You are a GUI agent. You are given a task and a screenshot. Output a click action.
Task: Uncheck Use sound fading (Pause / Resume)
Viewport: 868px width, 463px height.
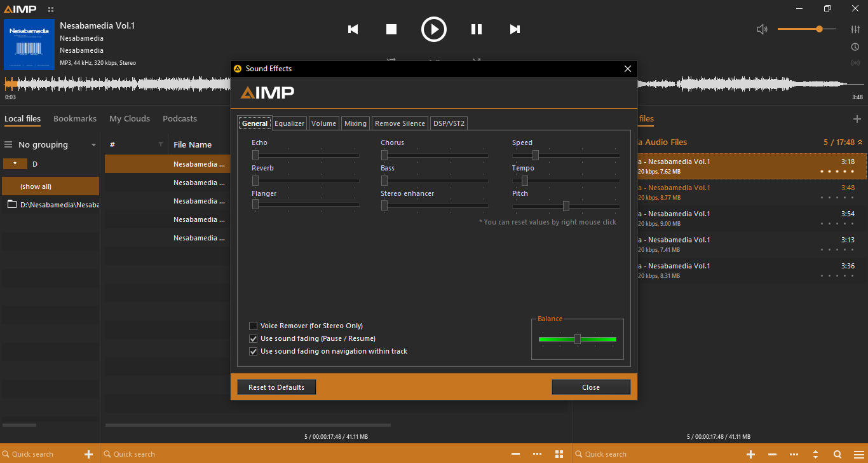tap(254, 338)
